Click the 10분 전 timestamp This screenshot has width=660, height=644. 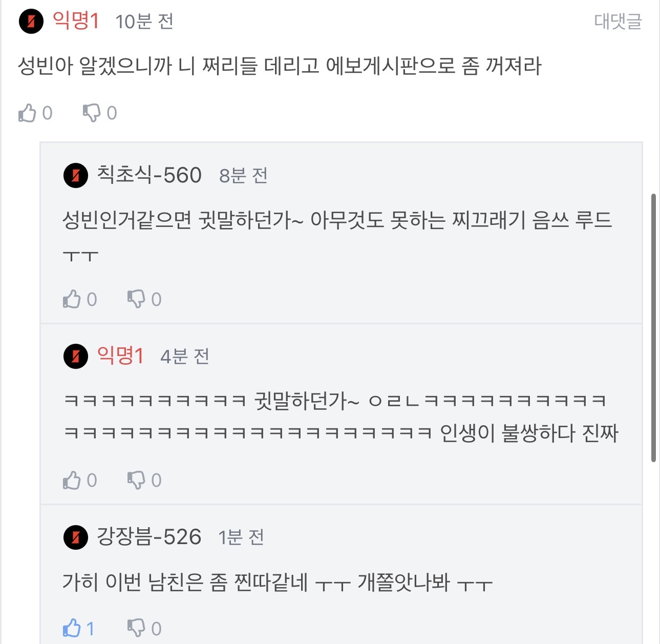[x=144, y=22]
